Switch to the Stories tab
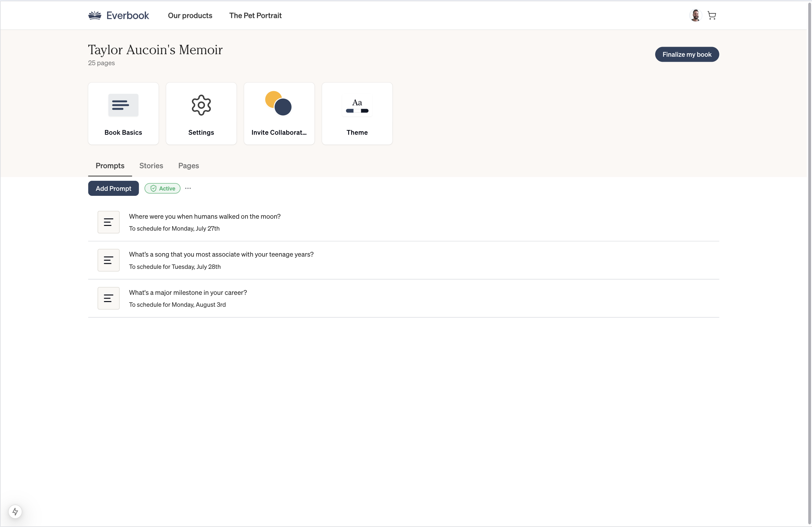Image resolution: width=812 pixels, height=527 pixels. point(151,166)
